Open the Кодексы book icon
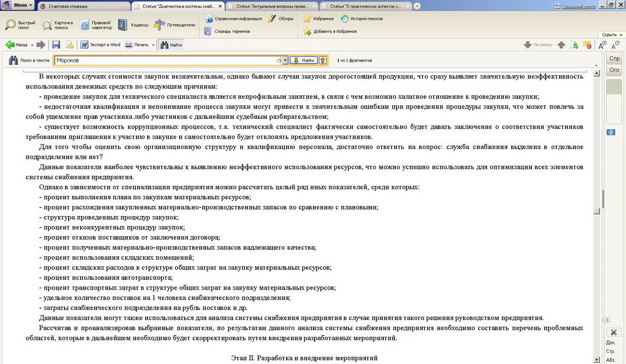626x364 pixels. click(123, 25)
